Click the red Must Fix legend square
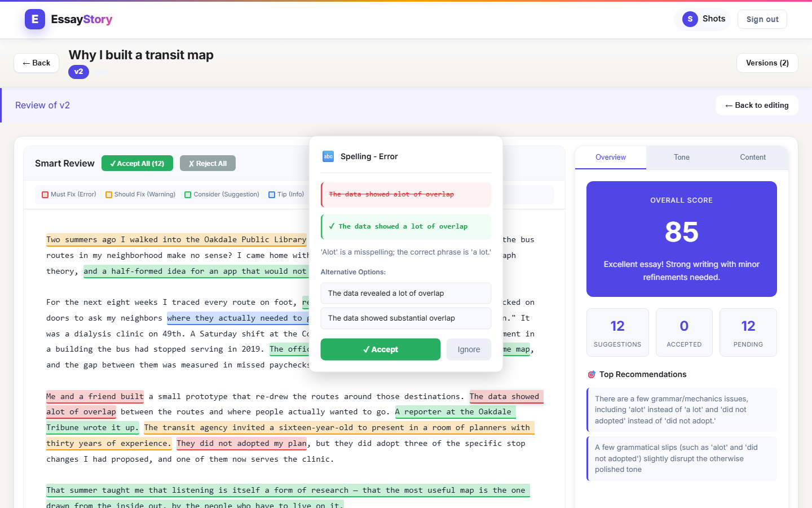 point(45,195)
